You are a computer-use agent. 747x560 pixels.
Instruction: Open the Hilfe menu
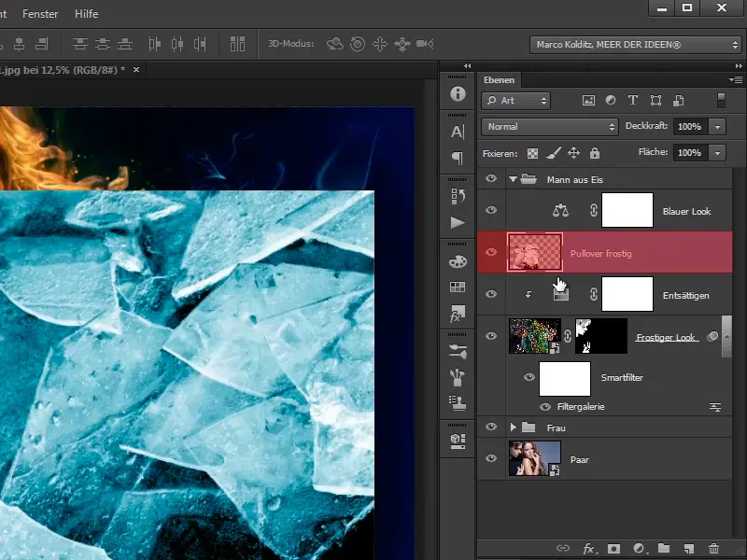(87, 14)
